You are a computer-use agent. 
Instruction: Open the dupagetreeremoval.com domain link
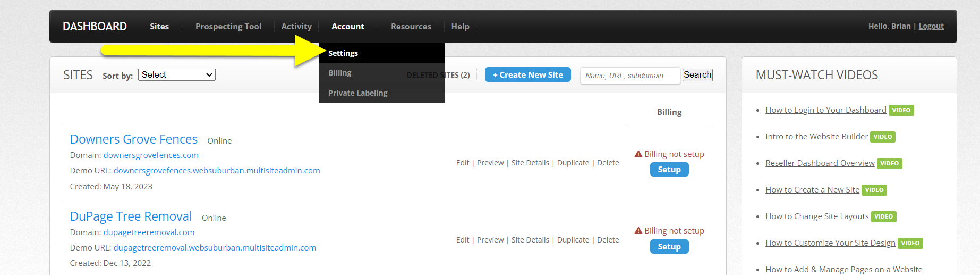(x=149, y=232)
